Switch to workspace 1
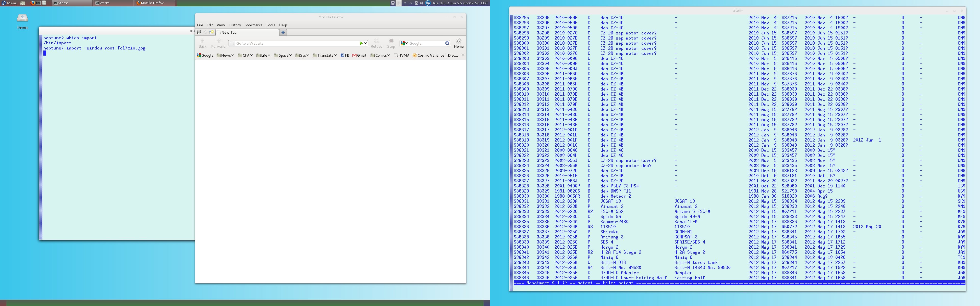The image size is (980, 306). [399, 3]
